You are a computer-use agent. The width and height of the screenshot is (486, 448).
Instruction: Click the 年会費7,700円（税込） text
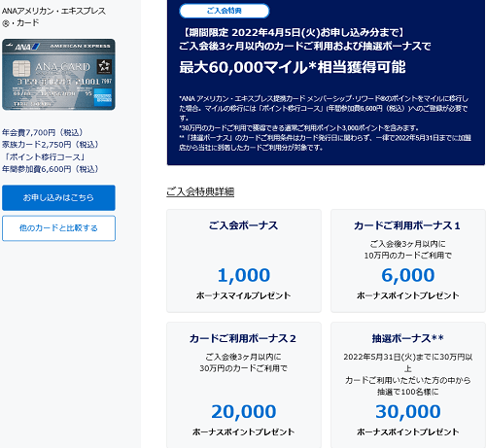[x=43, y=132]
